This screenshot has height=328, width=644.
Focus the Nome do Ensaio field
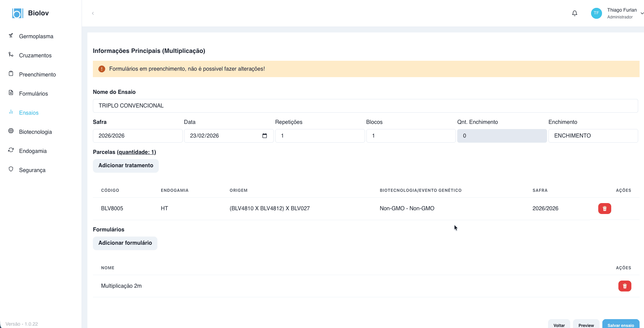coord(365,106)
